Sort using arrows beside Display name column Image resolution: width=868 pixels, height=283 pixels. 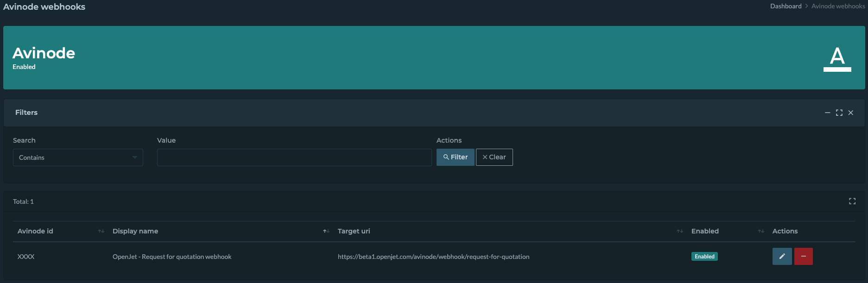point(326,231)
